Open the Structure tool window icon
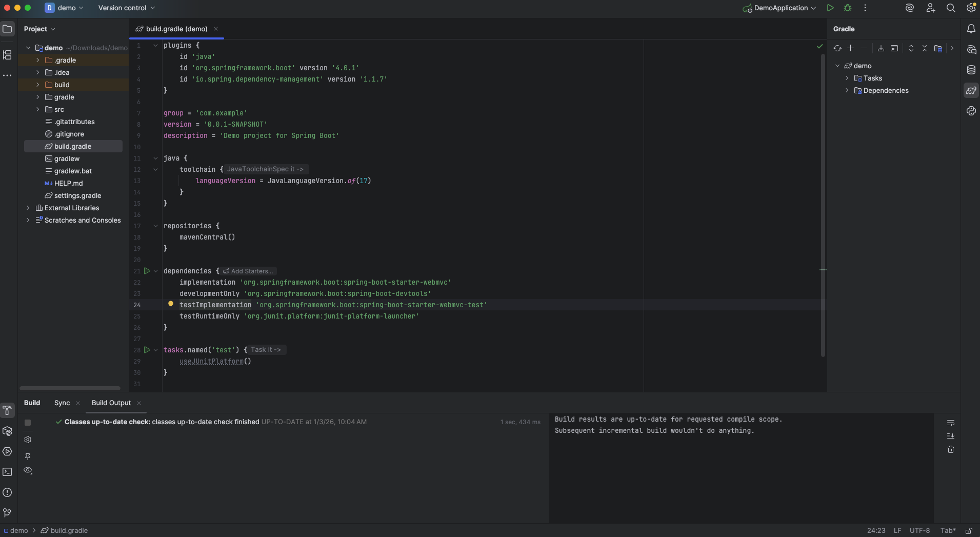Viewport: 980px width, 537px height. click(x=7, y=54)
